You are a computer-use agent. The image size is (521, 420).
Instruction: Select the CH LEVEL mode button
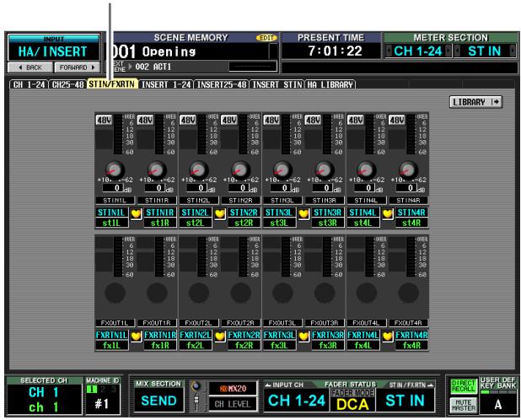pyautogui.click(x=233, y=404)
